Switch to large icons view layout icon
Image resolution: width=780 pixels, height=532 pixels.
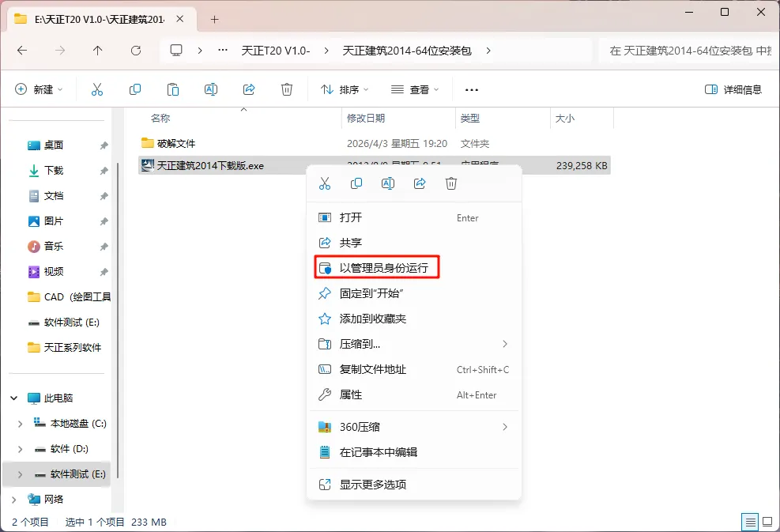click(767, 522)
